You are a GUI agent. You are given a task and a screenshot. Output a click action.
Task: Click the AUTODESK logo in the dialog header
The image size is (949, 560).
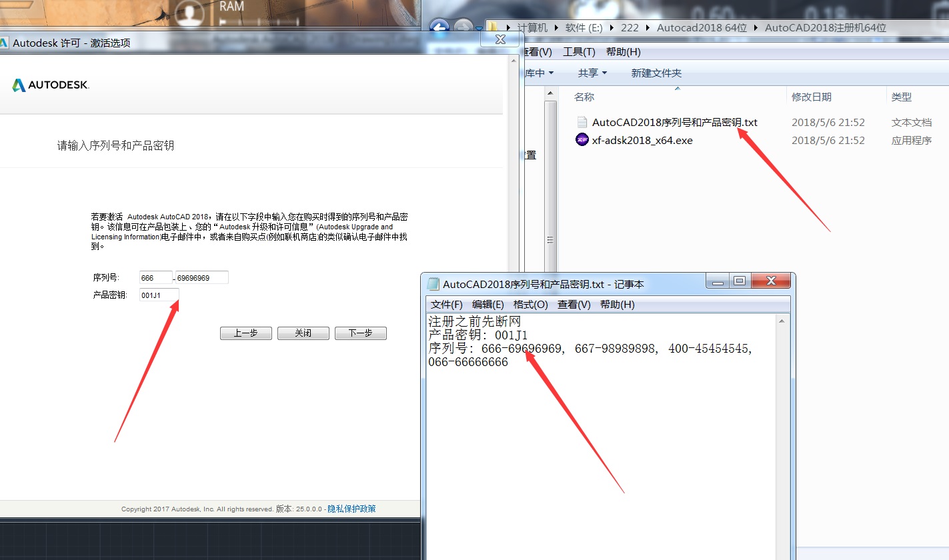pyautogui.click(x=51, y=85)
